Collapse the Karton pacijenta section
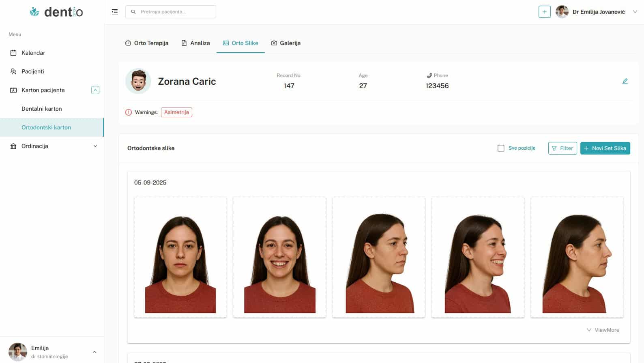 click(95, 90)
